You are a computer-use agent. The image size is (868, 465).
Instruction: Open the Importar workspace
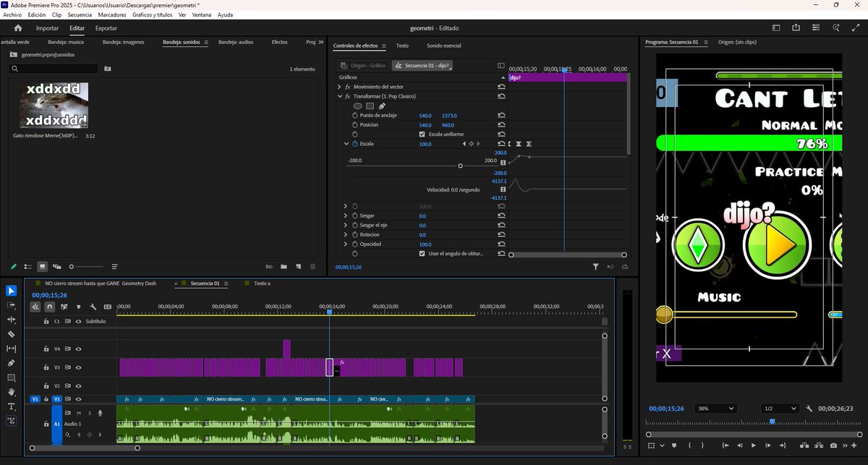[x=48, y=28]
